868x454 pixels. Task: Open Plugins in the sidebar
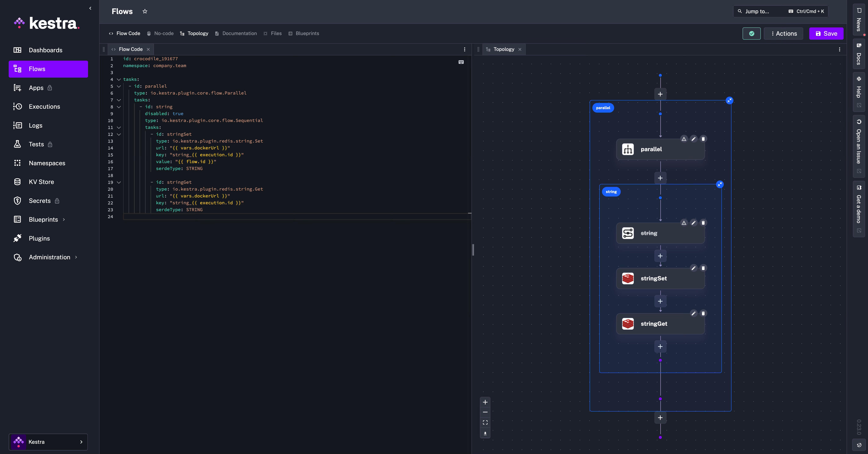click(48, 238)
